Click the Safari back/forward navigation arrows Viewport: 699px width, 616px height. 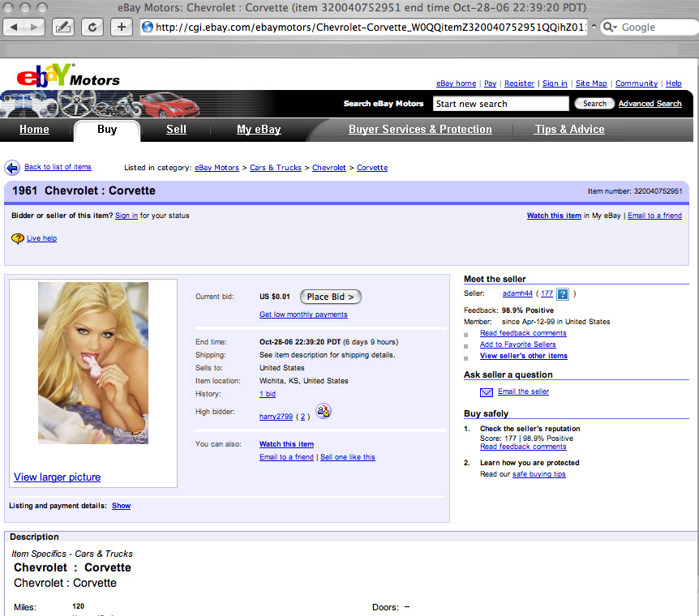click(24, 27)
